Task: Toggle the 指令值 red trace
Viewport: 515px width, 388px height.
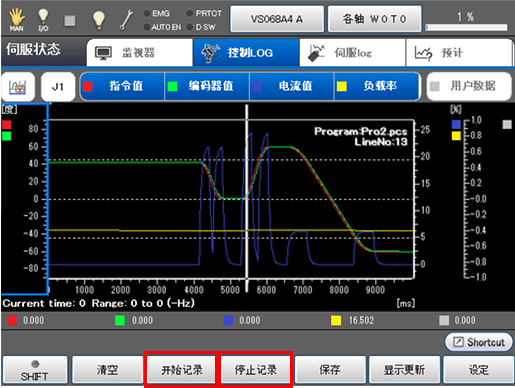Action: click(x=122, y=86)
